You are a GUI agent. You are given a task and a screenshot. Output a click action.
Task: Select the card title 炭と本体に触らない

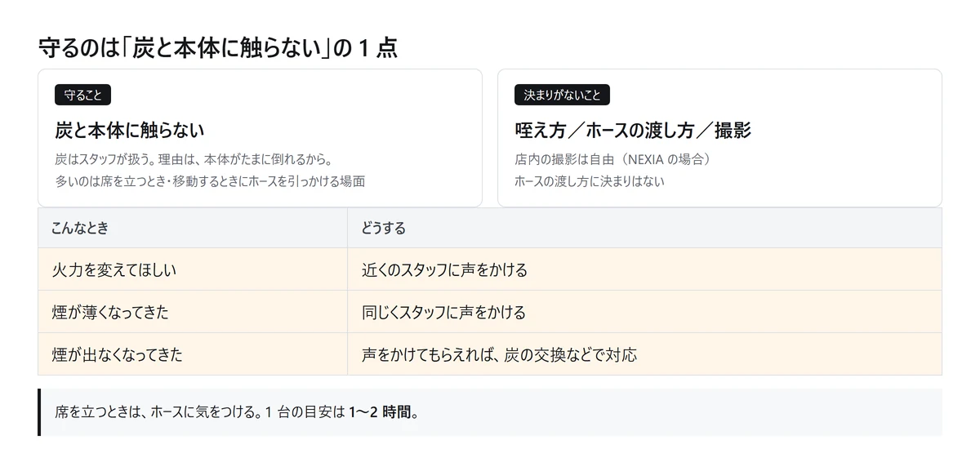click(x=129, y=130)
